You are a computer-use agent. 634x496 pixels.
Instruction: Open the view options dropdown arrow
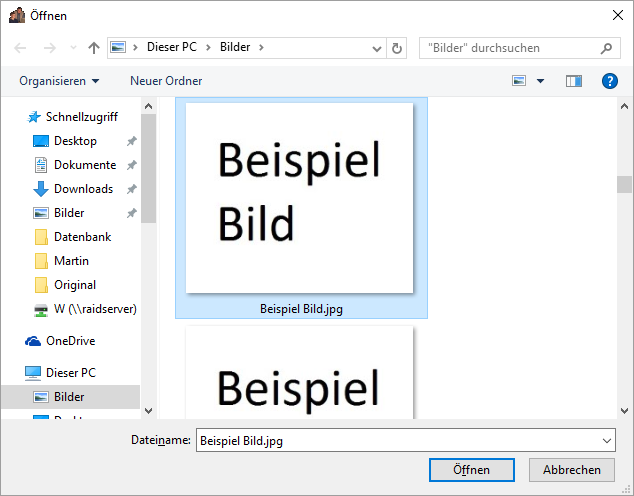click(541, 81)
